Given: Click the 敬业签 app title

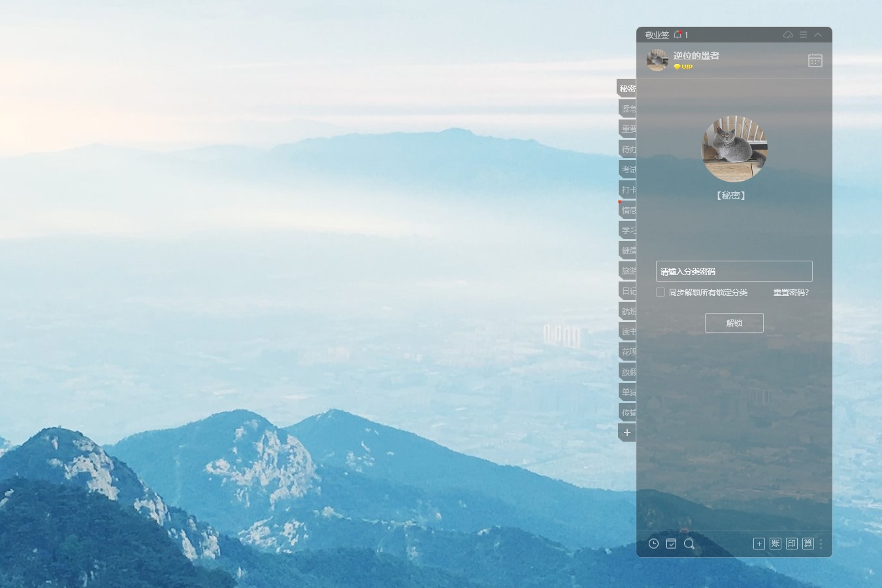Looking at the screenshot, I should [x=657, y=35].
